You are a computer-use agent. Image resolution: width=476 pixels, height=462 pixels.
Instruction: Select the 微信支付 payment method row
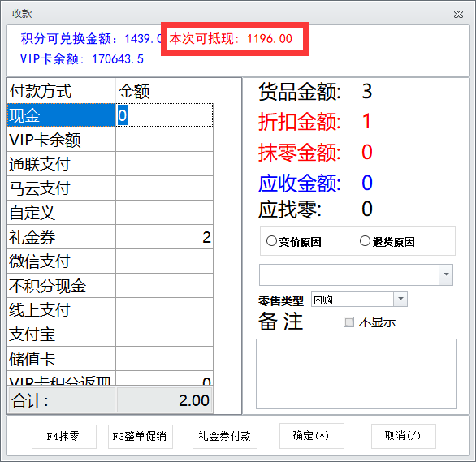click(110, 261)
